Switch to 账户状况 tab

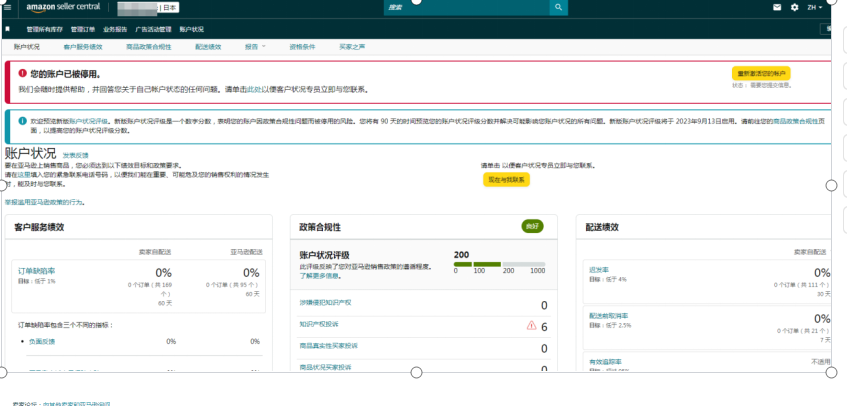pos(26,47)
